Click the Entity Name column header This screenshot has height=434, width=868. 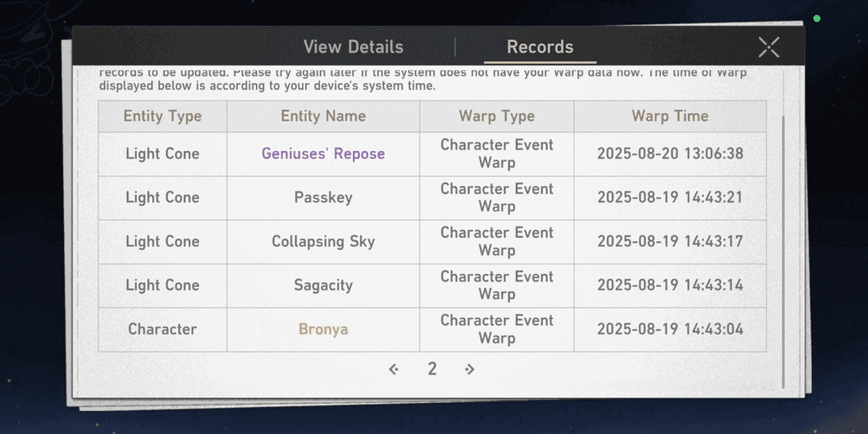[324, 116]
